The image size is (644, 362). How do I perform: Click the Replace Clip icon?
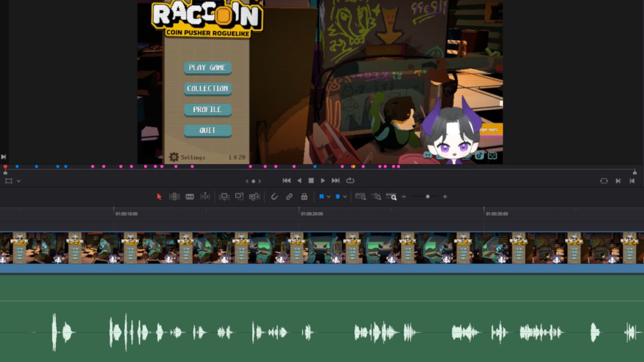tap(255, 197)
